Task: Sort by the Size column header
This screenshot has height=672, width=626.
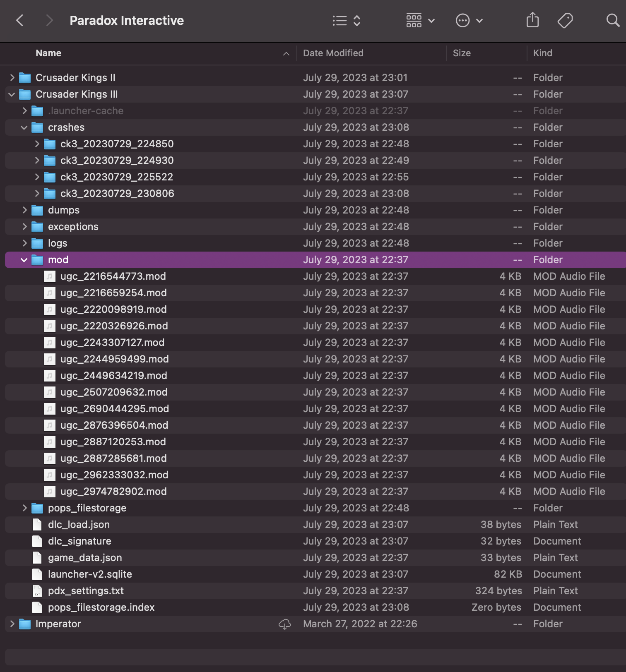Action: click(x=462, y=53)
